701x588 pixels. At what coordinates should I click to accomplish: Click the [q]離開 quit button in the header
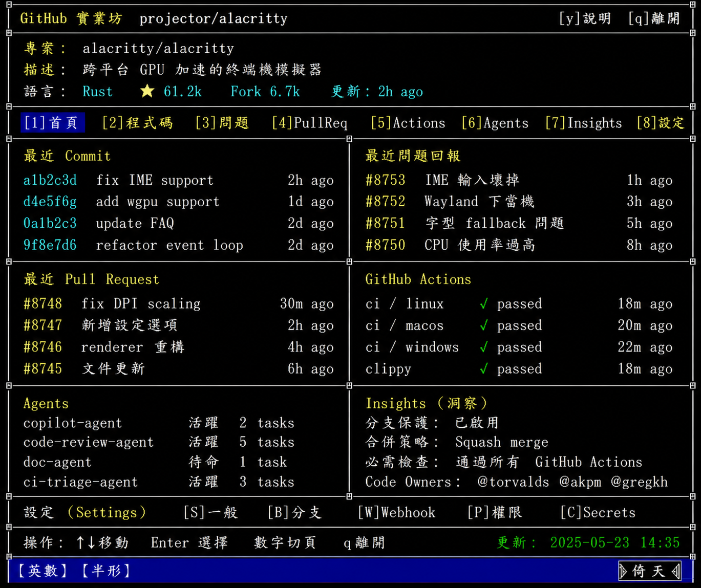(x=654, y=18)
